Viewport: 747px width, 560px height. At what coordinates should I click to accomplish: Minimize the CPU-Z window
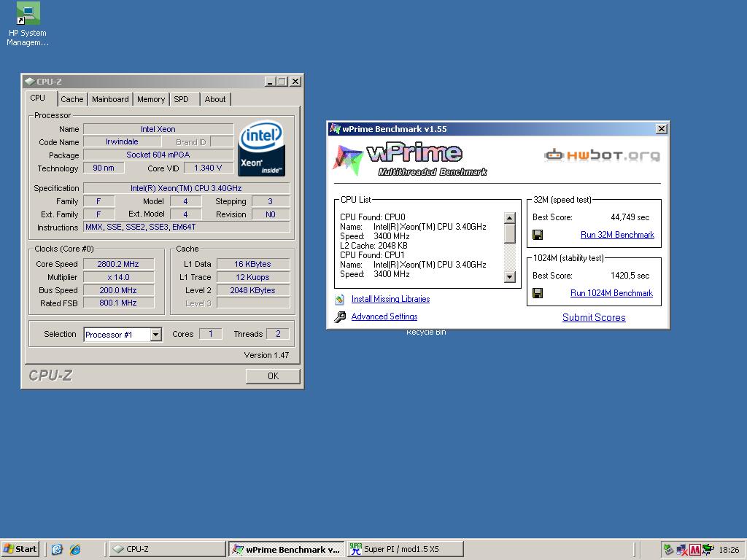tap(270, 82)
